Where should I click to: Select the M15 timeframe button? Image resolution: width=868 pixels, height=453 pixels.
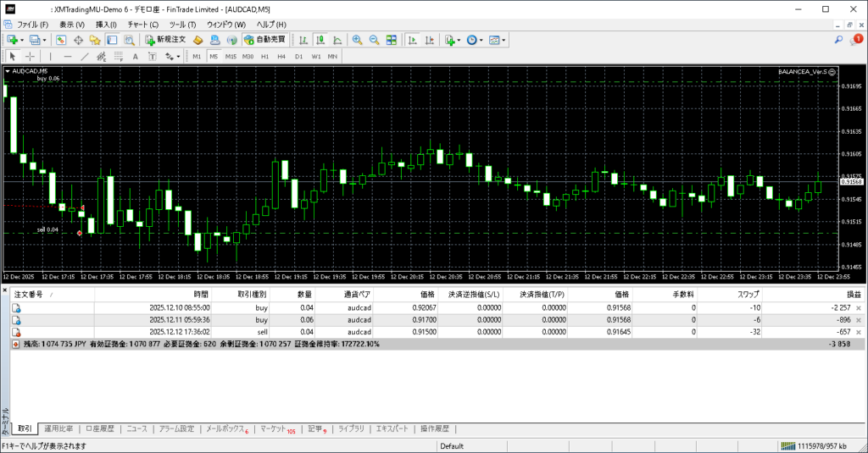point(231,57)
